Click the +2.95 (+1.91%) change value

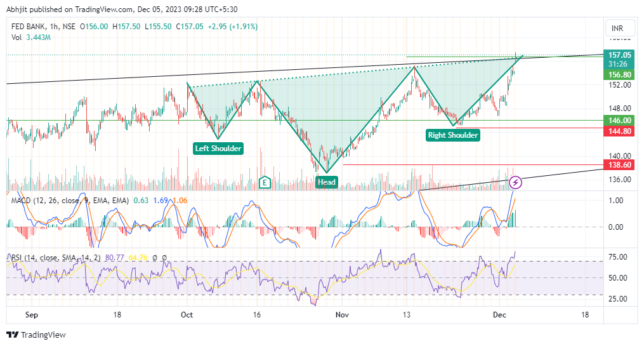[232, 27]
